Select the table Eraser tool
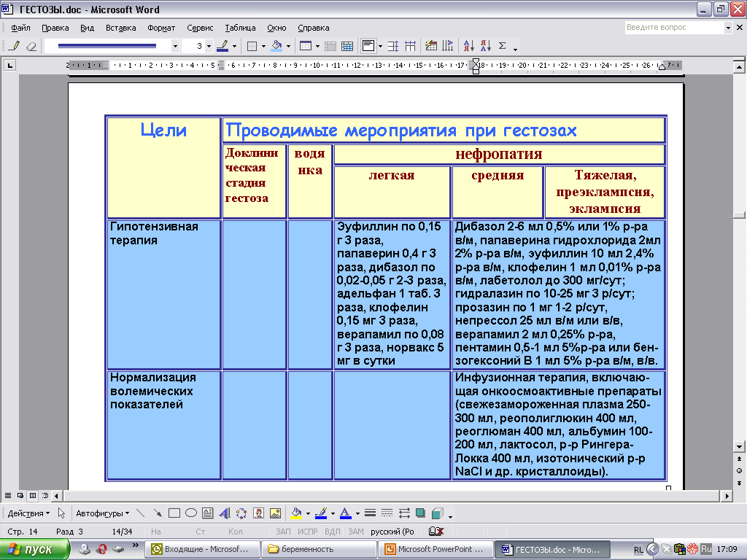 click(x=31, y=46)
